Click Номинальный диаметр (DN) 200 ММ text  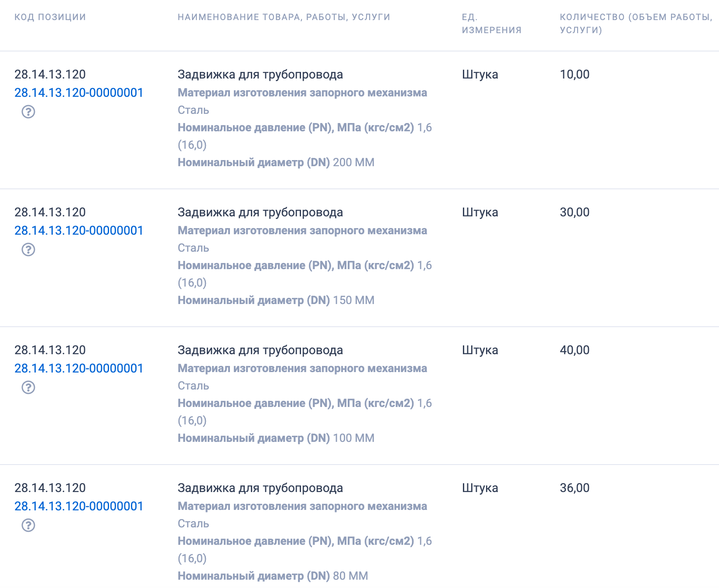[276, 162]
